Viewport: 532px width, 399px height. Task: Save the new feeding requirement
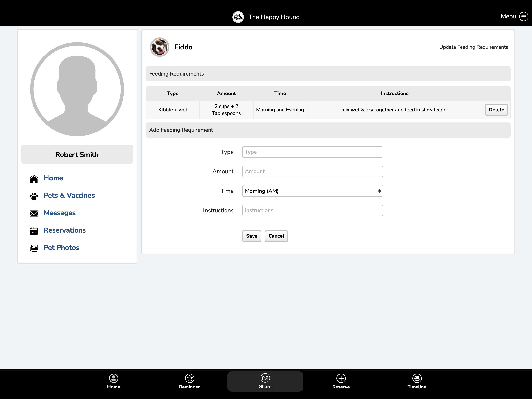252,236
